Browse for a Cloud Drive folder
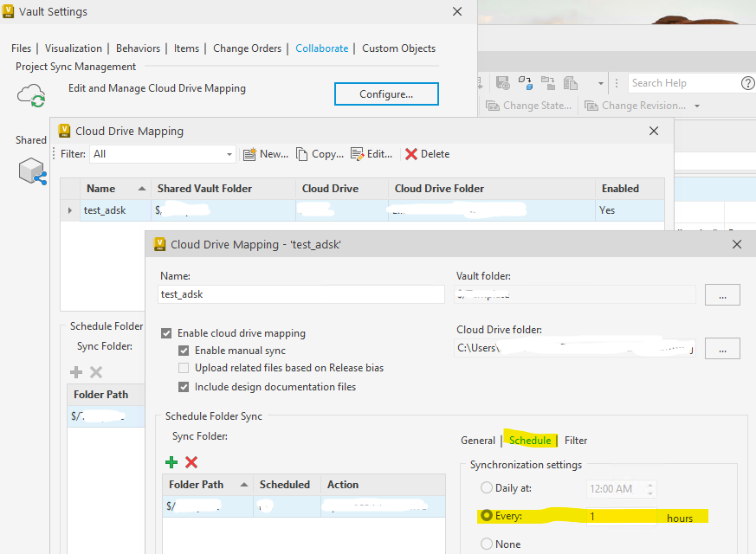Image resolution: width=756 pixels, height=554 pixels. (722, 348)
